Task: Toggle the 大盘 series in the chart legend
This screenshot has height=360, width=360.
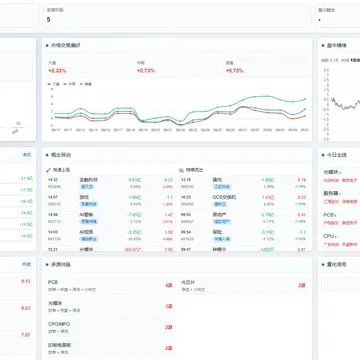Action: (x=53, y=84)
